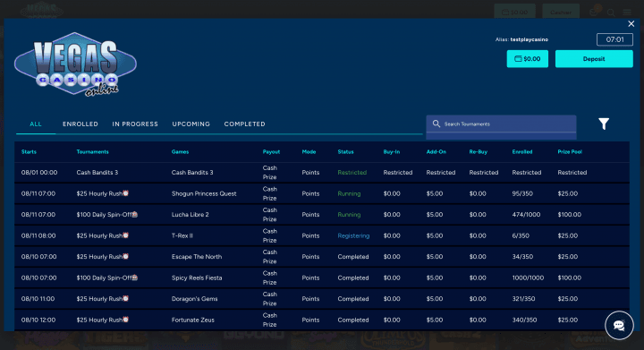Switch to the UPCOMING tab
The width and height of the screenshot is (644, 350).
pos(191,124)
